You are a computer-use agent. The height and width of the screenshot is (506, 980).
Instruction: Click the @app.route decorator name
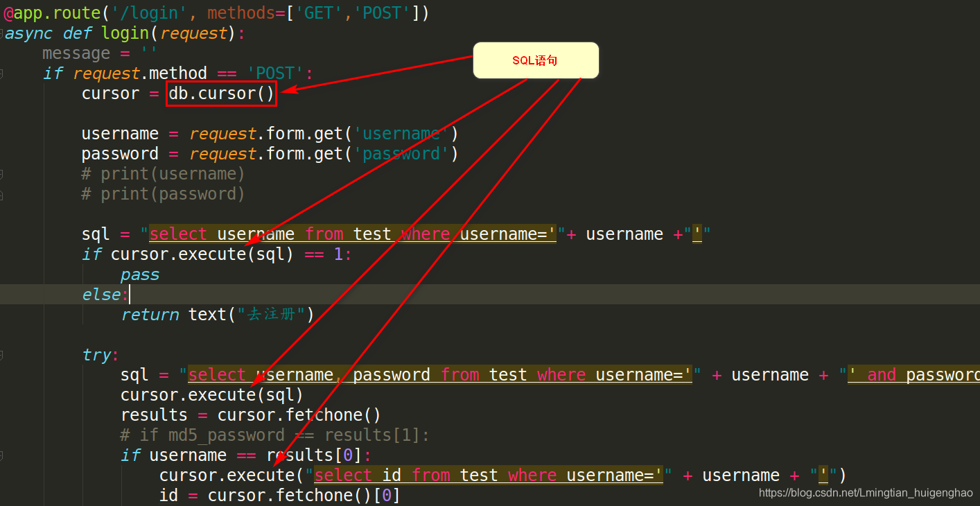[x=53, y=12]
